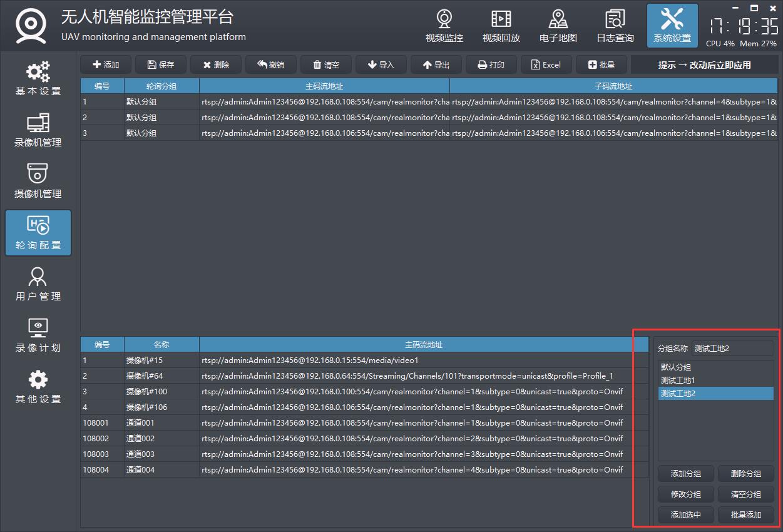783x532 pixels.
Task: Go to 用户管理 user management
Action: click(38, 284)
